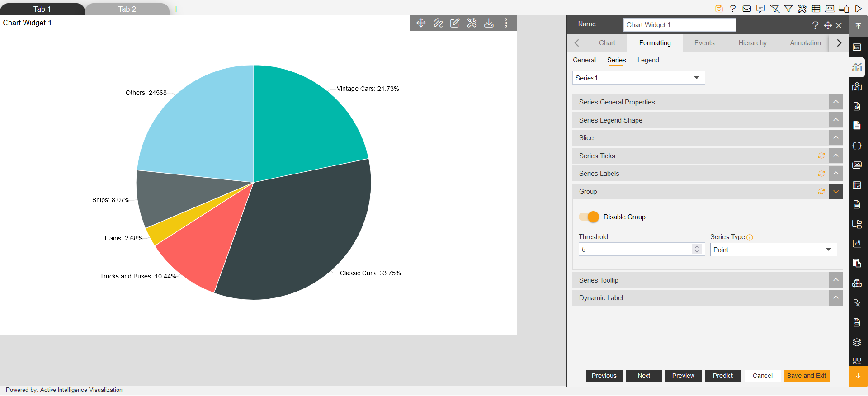The image size is (868, 396).
Task: Select the Formatting tab
Action: 655,43
